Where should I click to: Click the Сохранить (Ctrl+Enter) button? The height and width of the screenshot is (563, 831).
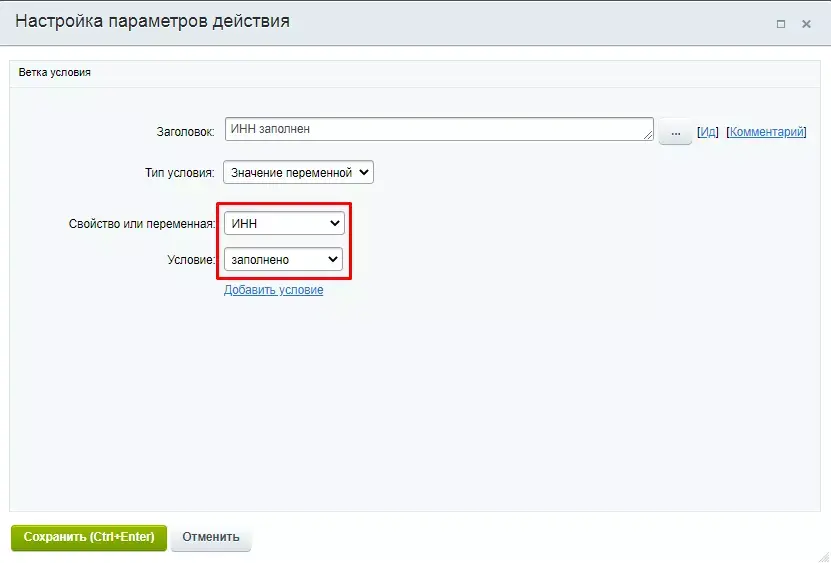[89, 537]
